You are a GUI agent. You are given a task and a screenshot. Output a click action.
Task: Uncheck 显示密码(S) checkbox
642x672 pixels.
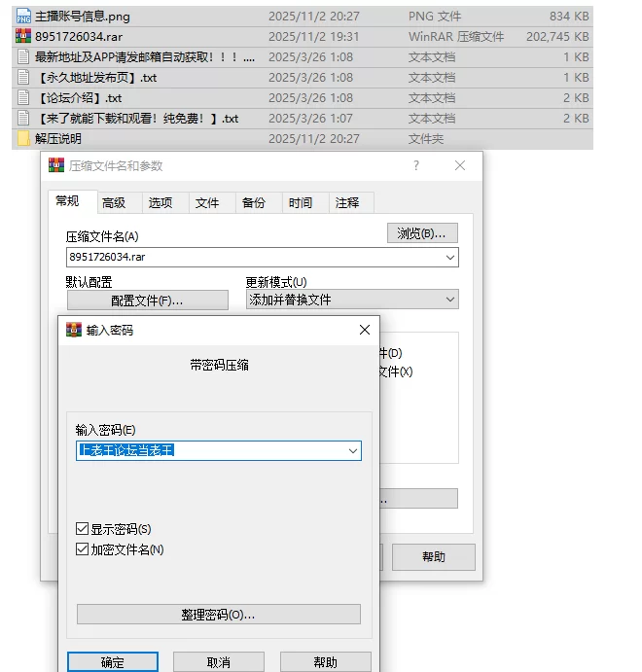(x=82, y=528)
